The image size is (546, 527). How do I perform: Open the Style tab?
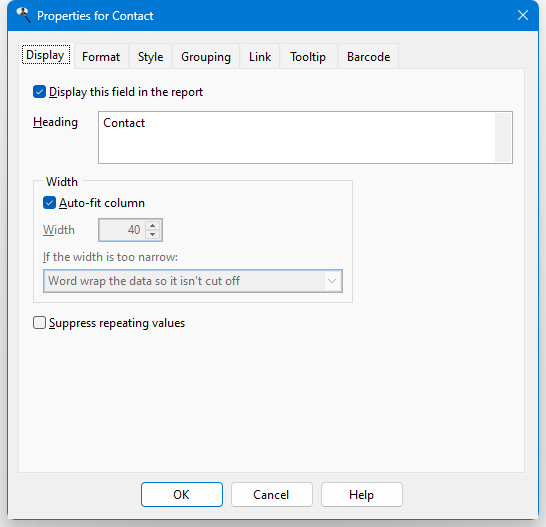150,56
